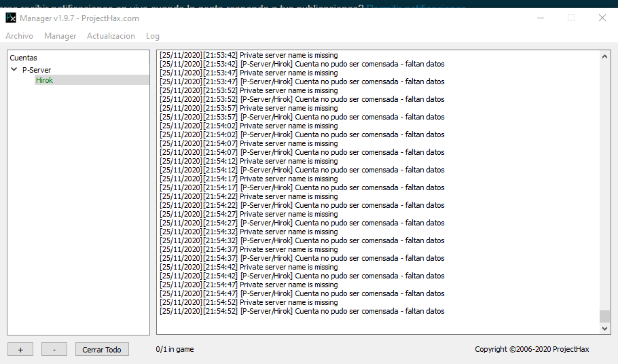
Task: Click the log scrollbar thumb
Action: [605, 316]
